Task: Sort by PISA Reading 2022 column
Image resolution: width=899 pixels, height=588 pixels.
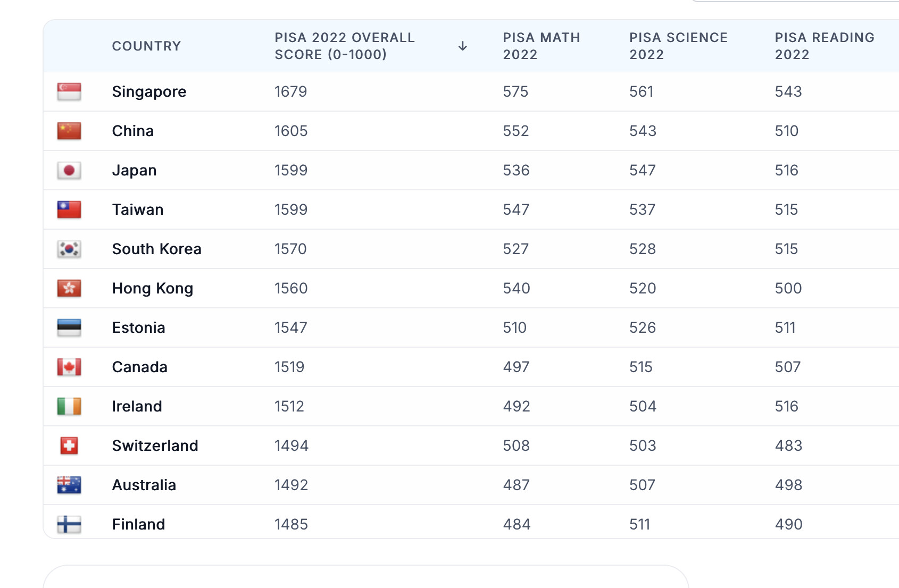Action: (824, 46)
